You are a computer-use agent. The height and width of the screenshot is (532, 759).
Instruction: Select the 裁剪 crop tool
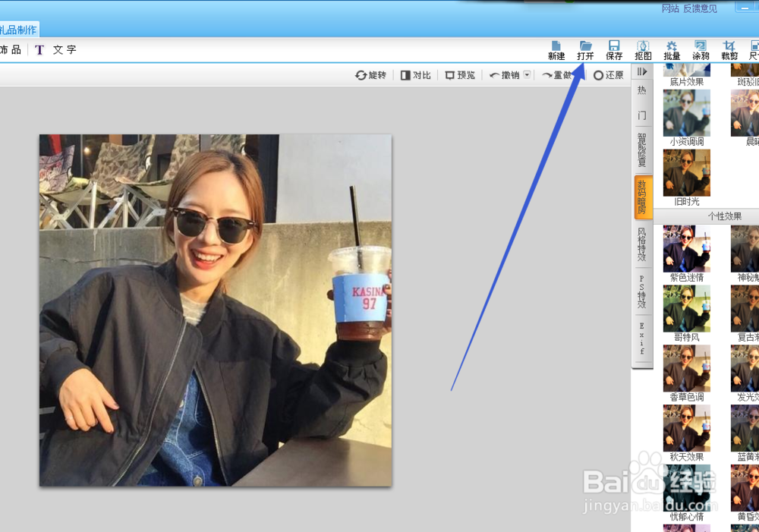click(729, 50)
